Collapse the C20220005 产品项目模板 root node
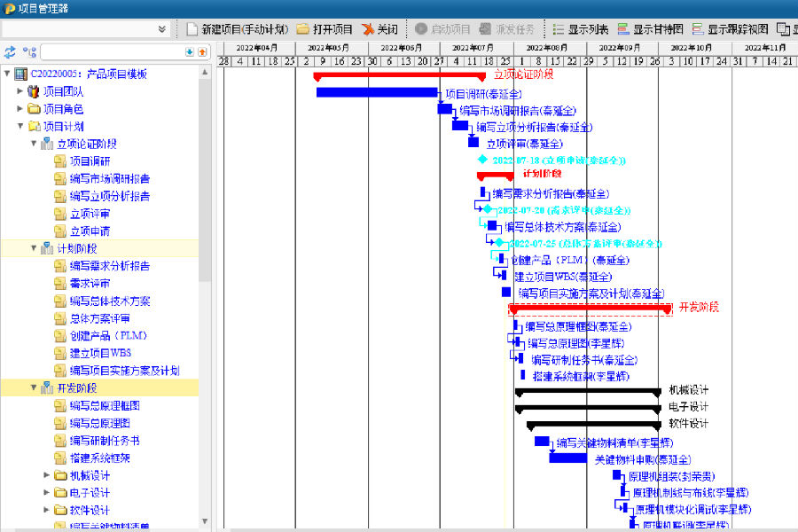 coord(7,74)
